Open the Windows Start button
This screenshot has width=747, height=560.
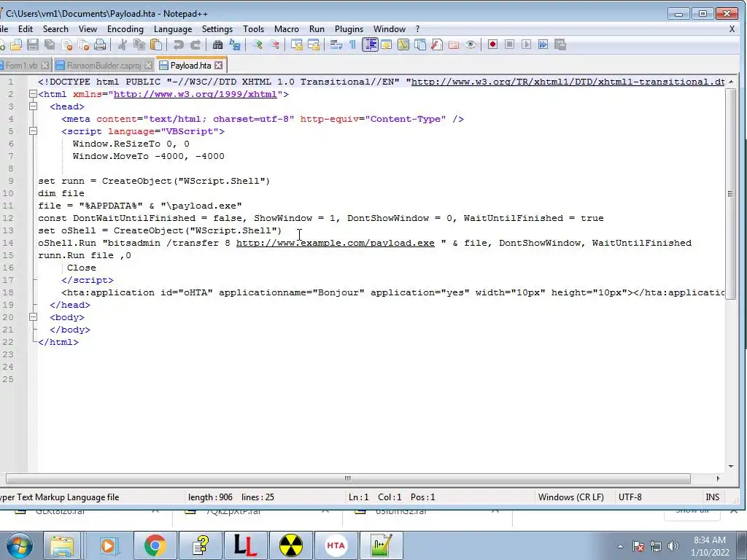coord(19,545)
